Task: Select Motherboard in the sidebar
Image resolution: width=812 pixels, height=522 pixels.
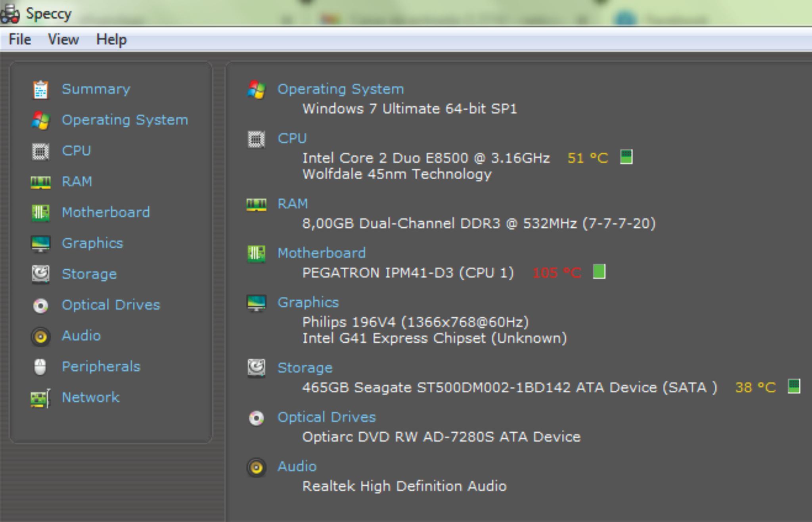Action: pyautogui.click(x=106, y=212)
